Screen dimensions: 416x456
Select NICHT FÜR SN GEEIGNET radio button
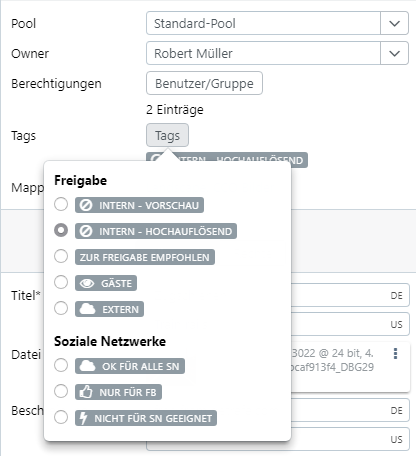pos(61,417)
